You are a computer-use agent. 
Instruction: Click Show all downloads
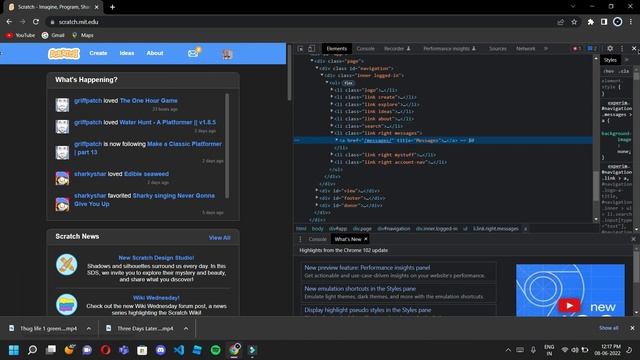[608, 328]
